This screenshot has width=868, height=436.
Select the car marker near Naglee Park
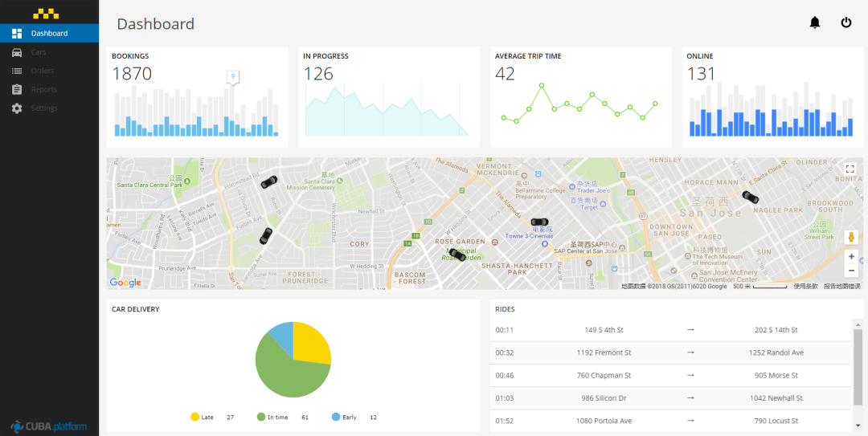tap(750, 197)
